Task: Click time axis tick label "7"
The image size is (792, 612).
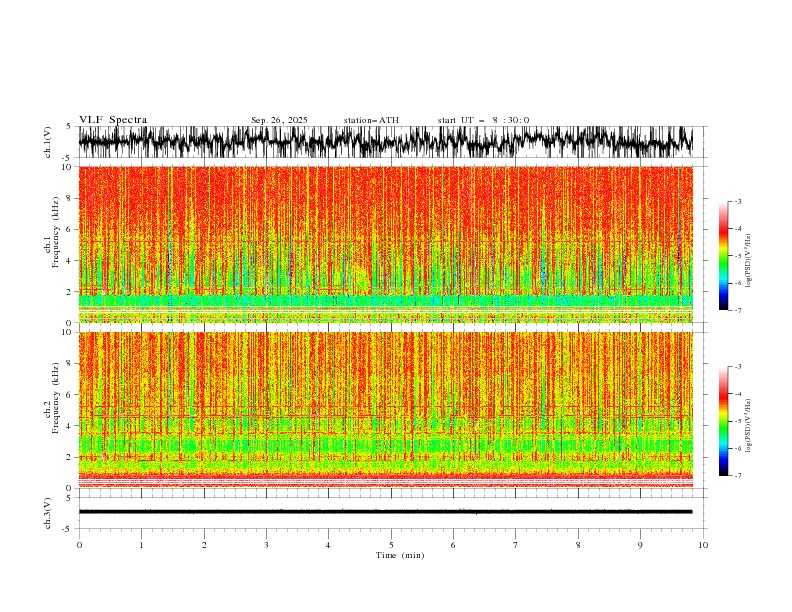Action: 515,545
